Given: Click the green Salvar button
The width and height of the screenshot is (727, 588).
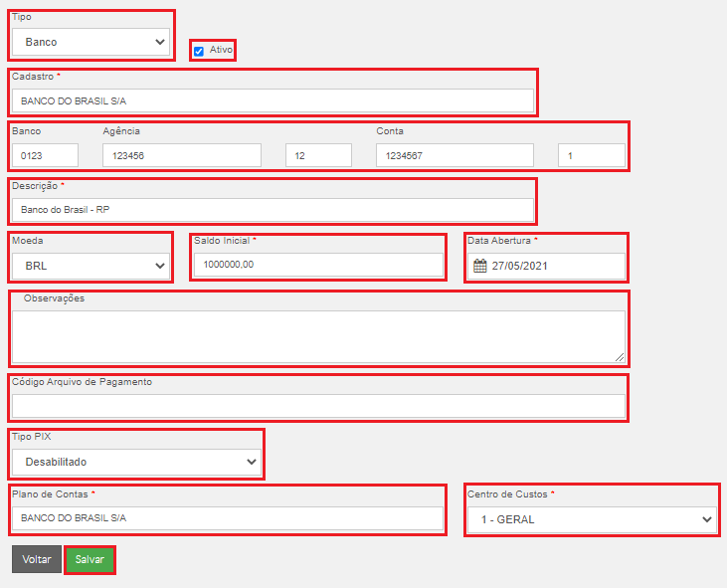Looking at the screenshot, I should click(x=90, y=559).
